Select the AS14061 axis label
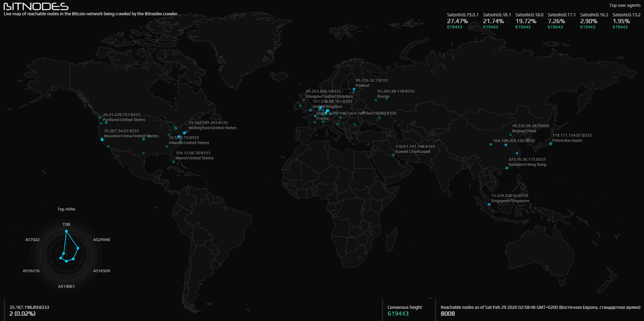The height and width of the screenshot is (321, 644). coord(66,286)
